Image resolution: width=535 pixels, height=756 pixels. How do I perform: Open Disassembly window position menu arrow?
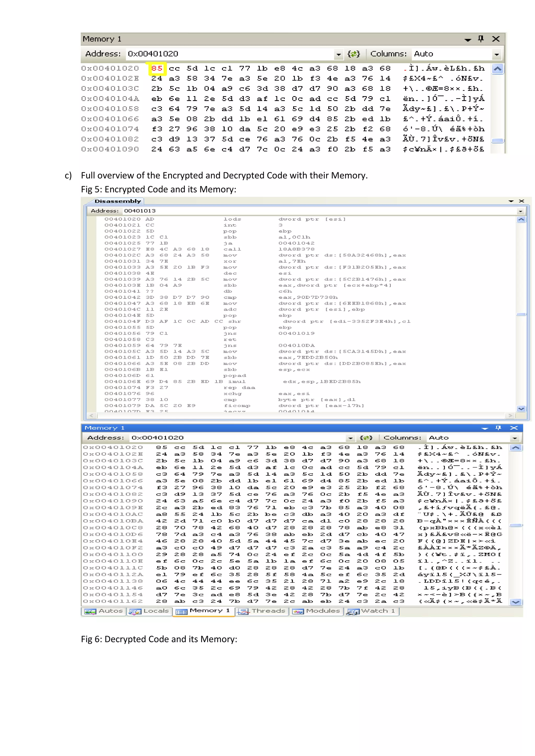point(511,201)
